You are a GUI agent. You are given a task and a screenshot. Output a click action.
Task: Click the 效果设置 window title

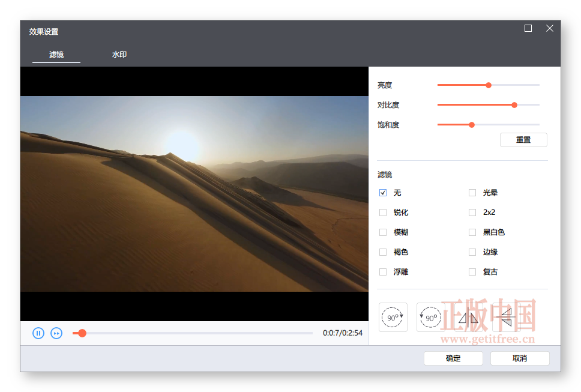pyautogui.click(x=44, y=32)
